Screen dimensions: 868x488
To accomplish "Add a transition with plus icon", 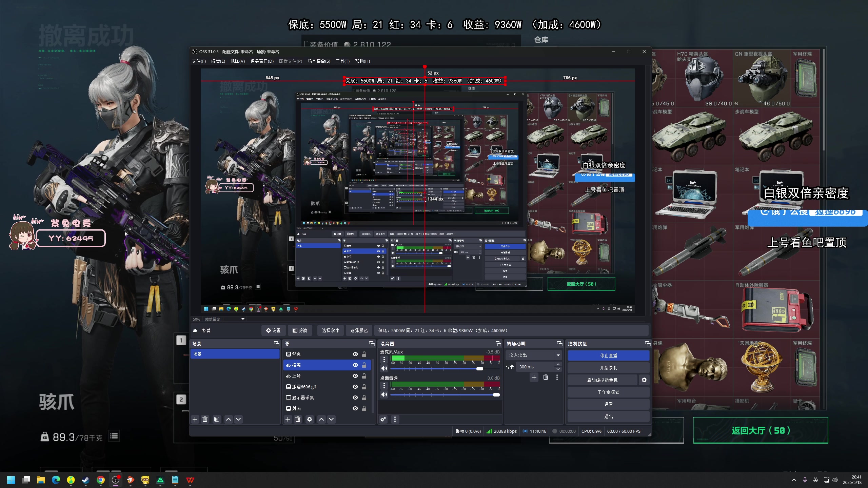I will click(534, 377).
